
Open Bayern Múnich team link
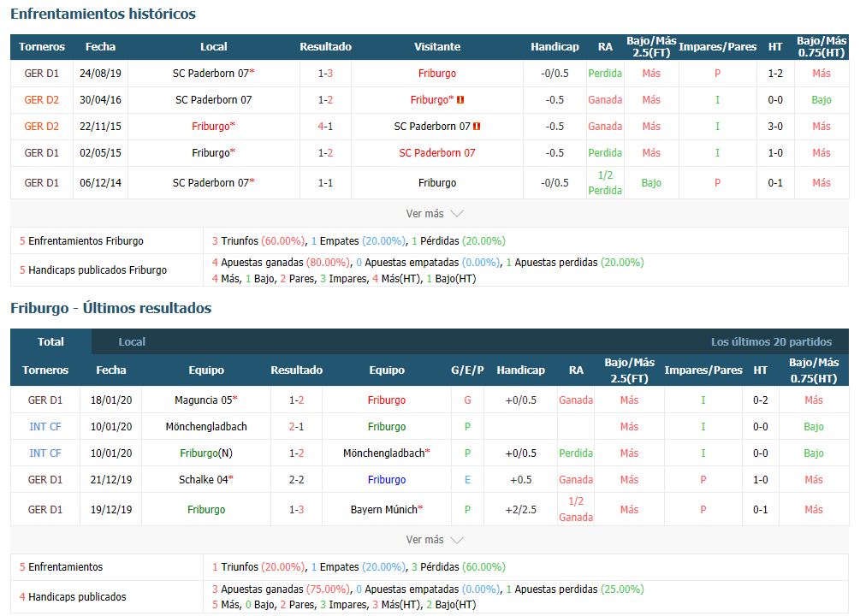point(384,510)
